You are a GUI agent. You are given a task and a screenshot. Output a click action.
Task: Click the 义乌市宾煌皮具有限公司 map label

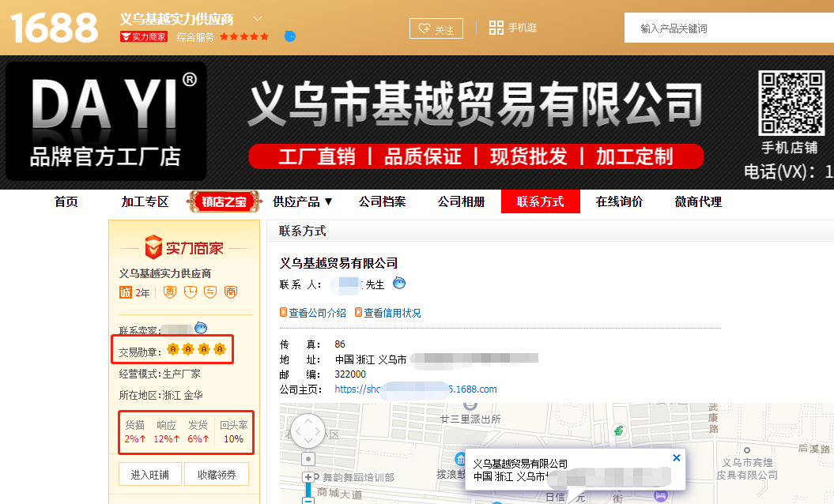click(x=747, y=468)
